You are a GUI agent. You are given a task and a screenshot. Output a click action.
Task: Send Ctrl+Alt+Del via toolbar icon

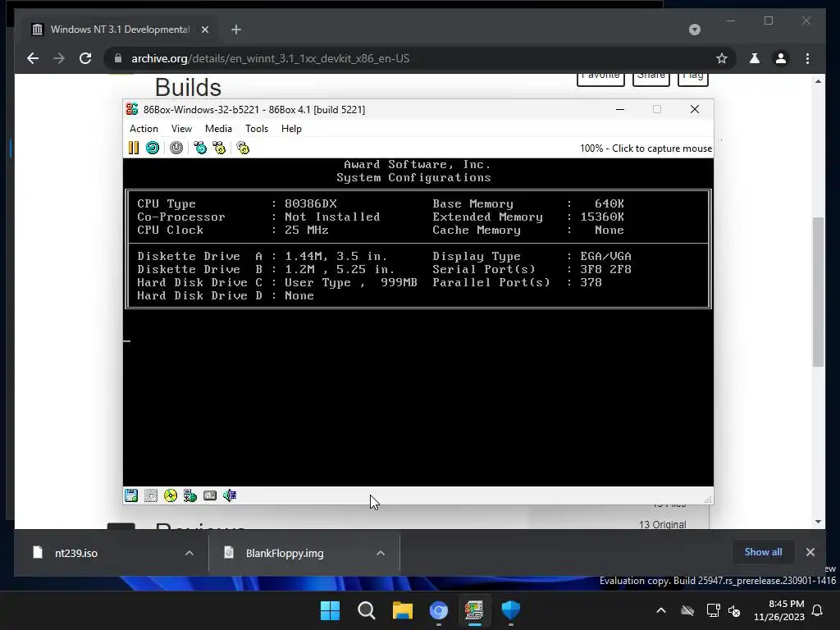pyautogui.click(x=200, y=148)
